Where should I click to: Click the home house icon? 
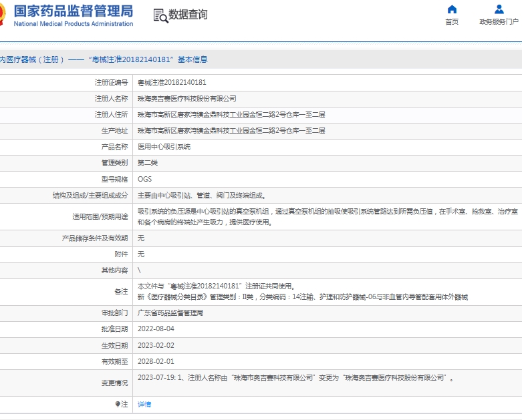pos(452,9)
